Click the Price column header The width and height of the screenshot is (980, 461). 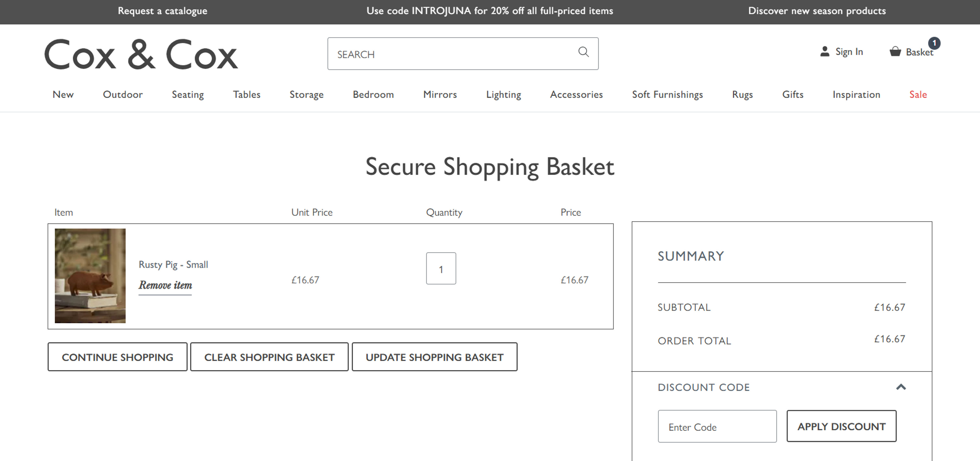(571, 212)
